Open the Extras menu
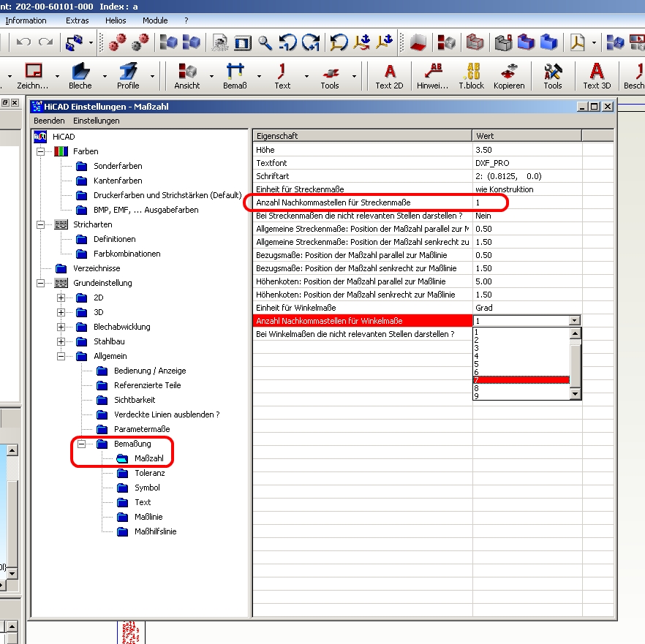The image size is (645, 644). coord(78,20)
